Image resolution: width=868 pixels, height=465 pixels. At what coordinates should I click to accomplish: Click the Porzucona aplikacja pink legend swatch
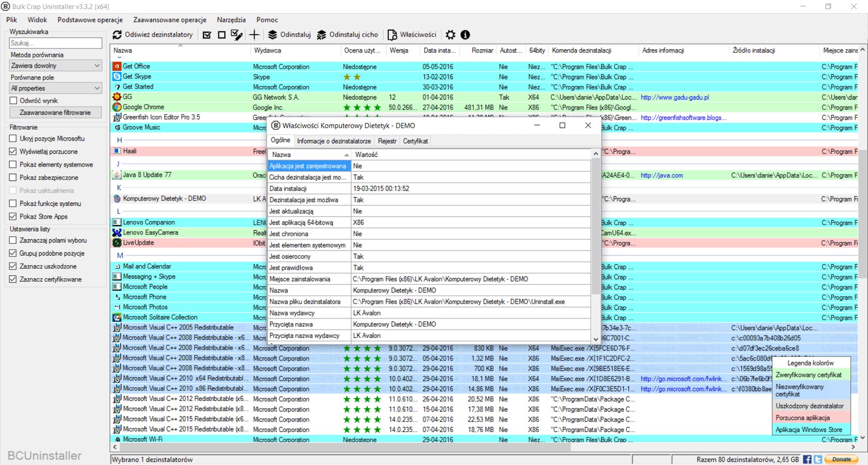click(811, 418)
